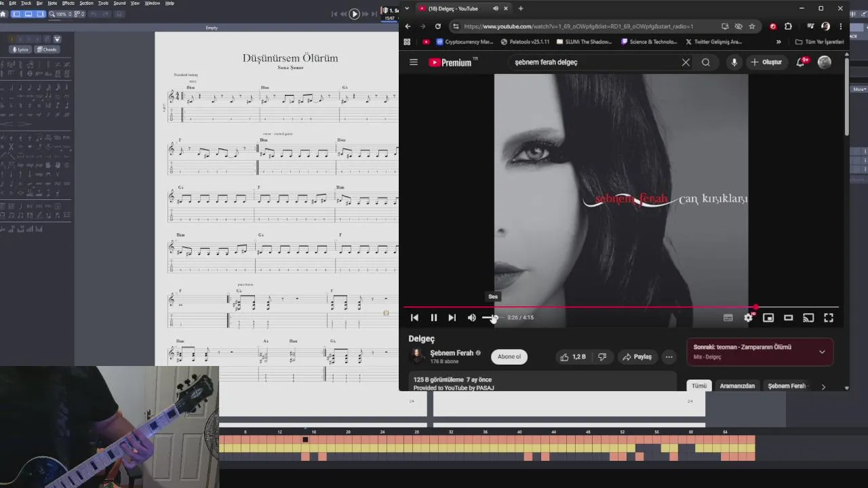This screenshot has width=868, height=488.
Task: Click the YouTube search magnifier button
Action: (x=706, y=62)
